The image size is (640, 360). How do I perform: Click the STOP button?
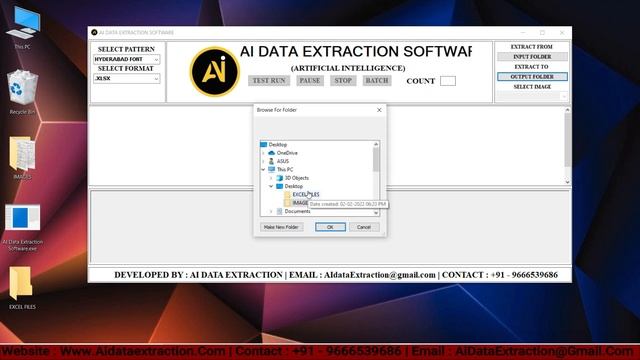[343, 80]
